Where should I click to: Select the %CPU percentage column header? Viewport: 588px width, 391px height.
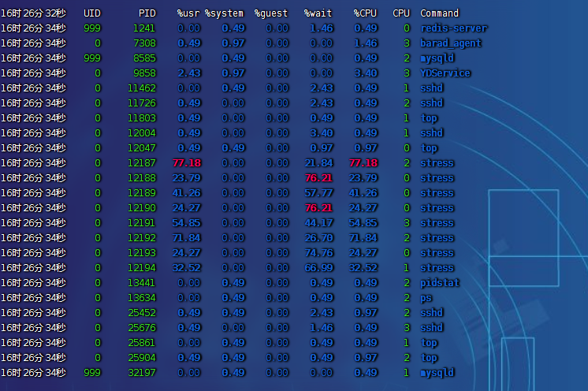[365, 13]
